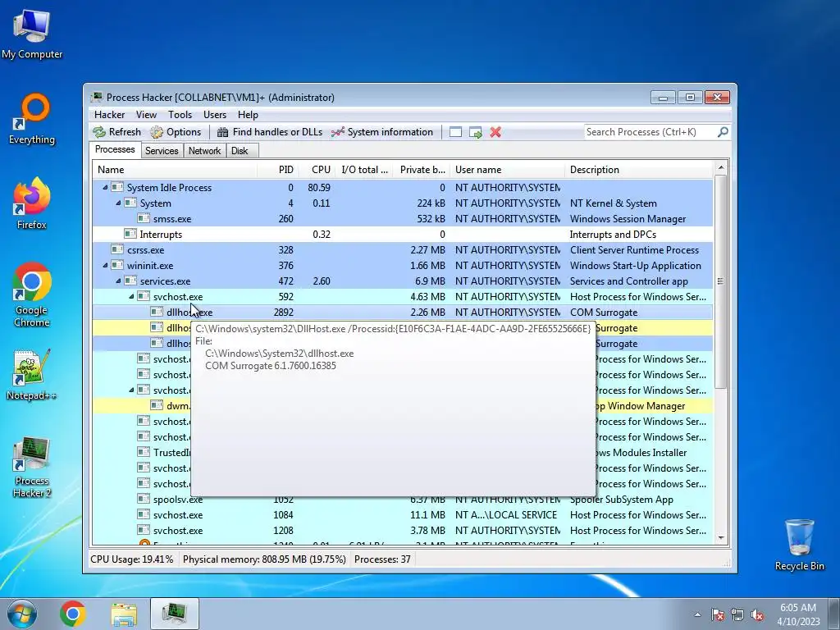Select the Processes tab
The image size is (840, 630).
coord(115,149)
